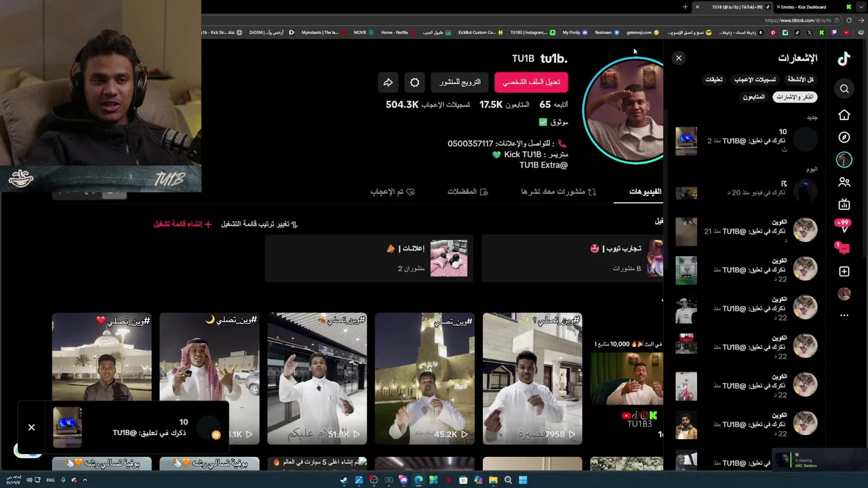
Task: Select Likes notifications filter
Action: [x=755, y=79]
